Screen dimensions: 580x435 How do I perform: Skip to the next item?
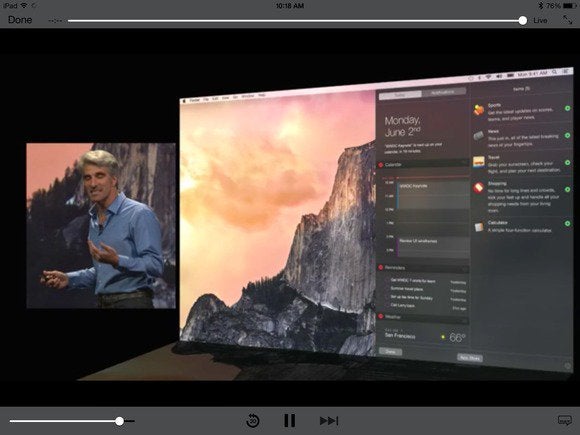(329, 421)
